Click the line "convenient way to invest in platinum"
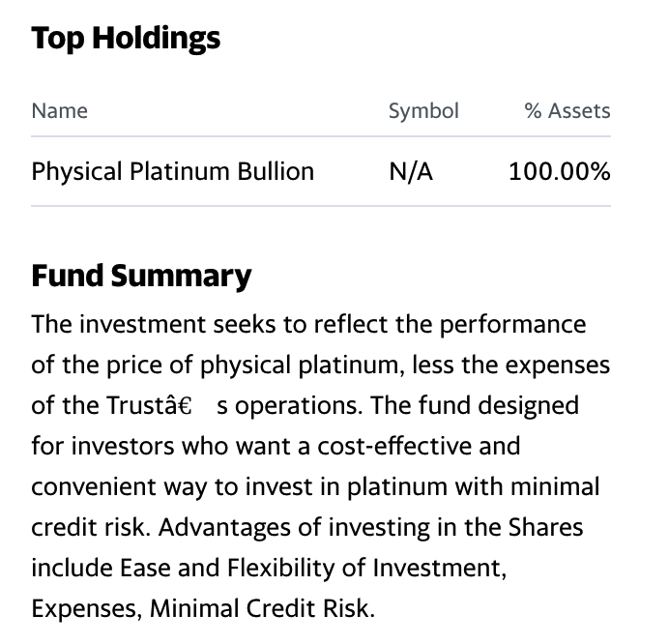 point(316,487)
